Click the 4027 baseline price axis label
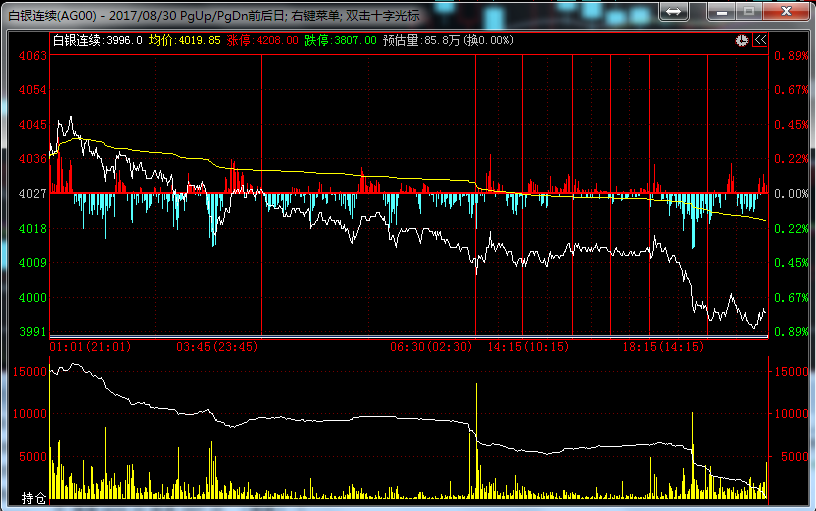 tap(33, 194)
